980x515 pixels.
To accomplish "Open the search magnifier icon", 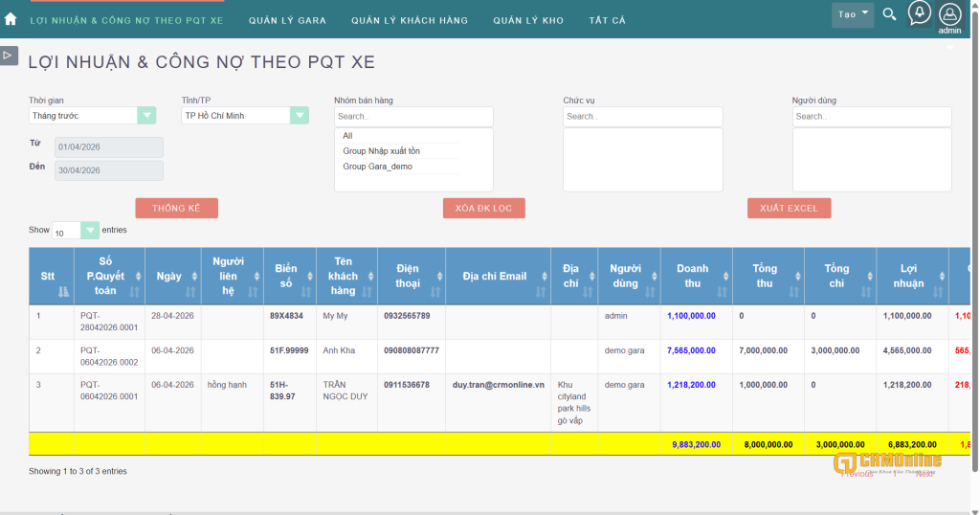I will coord(889,13).
